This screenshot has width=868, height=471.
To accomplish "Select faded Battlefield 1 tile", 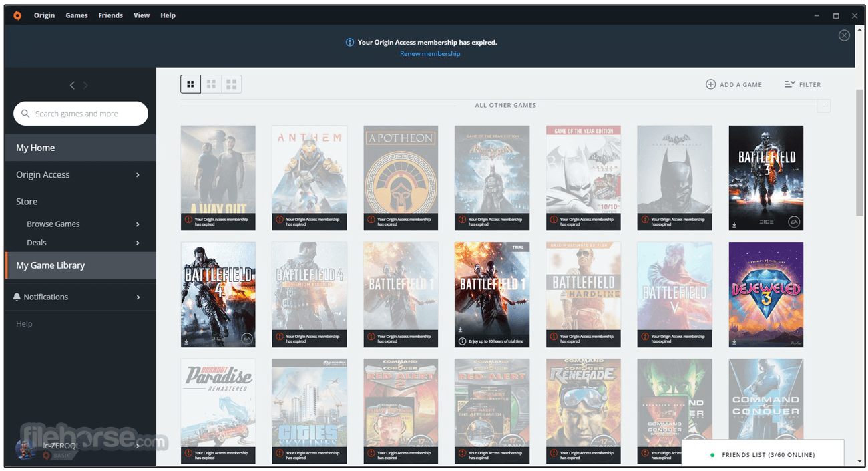I will click(x=401, y=295).
